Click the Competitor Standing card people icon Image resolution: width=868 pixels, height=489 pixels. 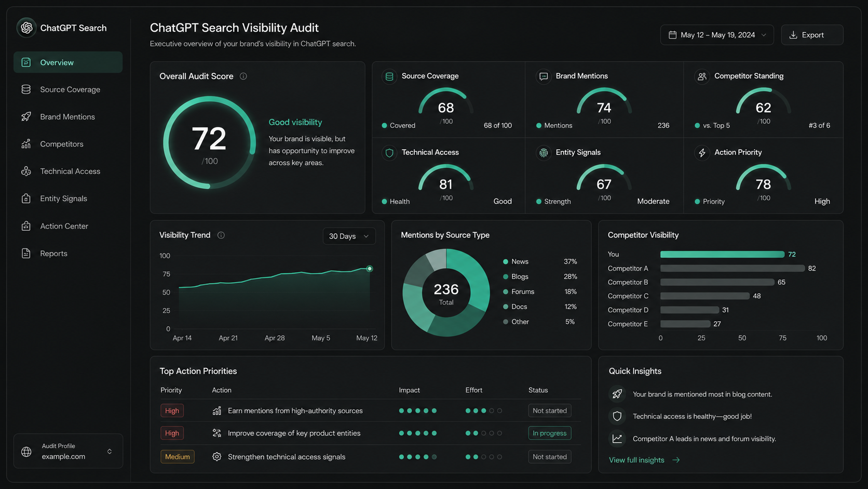pyautogui.click(x=702, y=76)
